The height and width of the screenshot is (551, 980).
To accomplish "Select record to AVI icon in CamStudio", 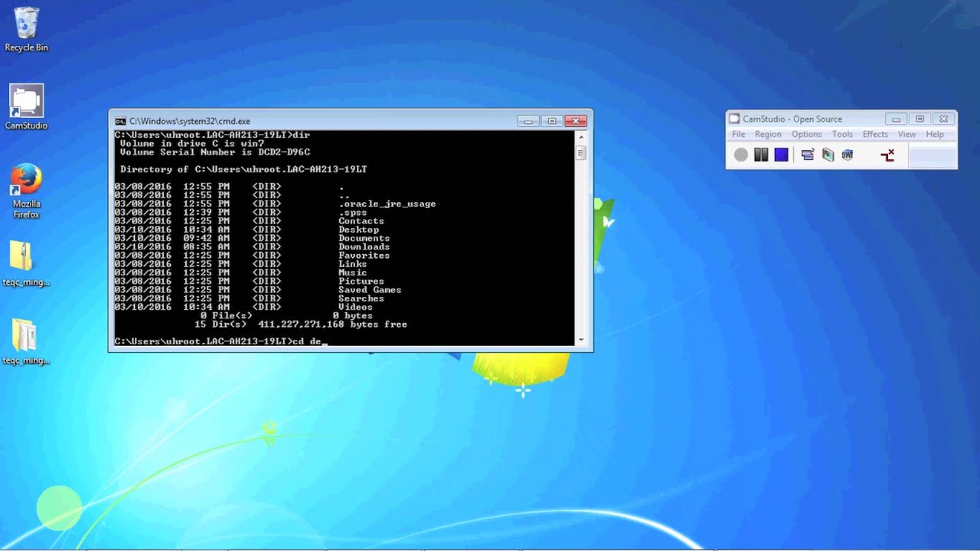I will [828, 155].
